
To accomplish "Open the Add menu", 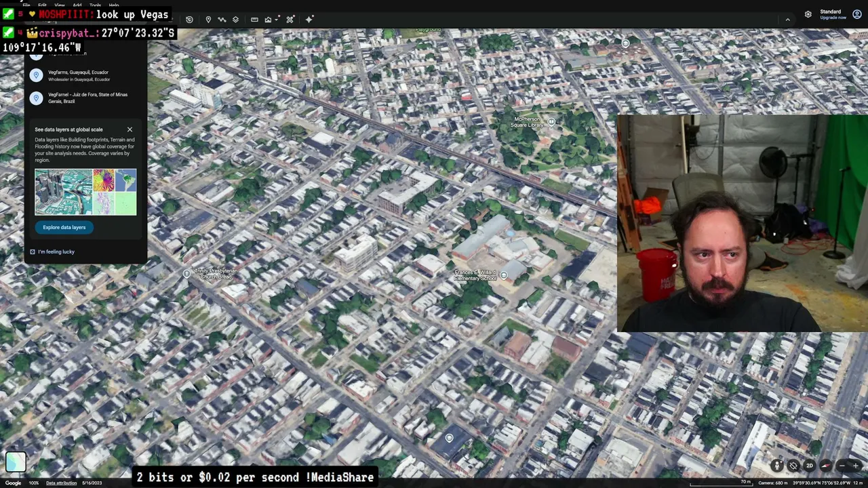I will pos(77,5).
